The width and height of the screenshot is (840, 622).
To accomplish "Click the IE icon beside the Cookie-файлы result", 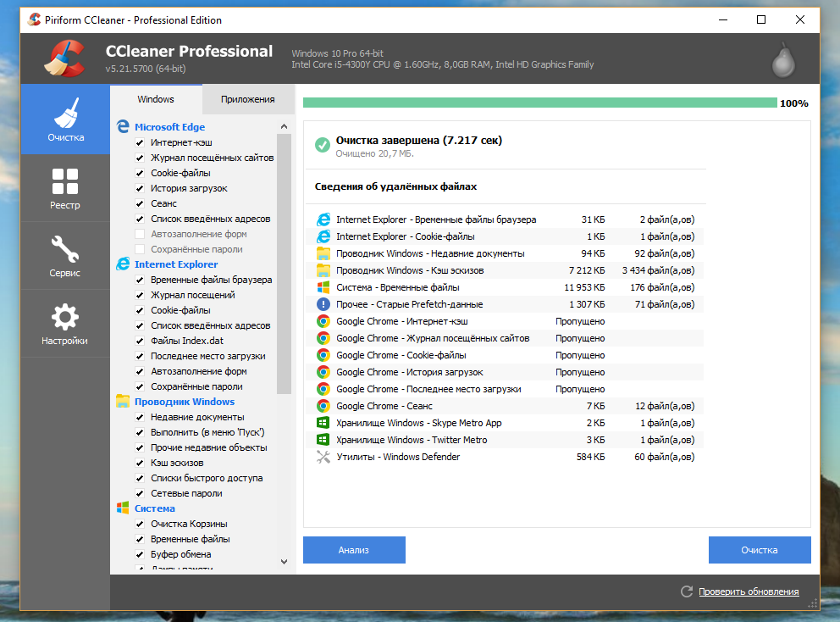I will (x=323, y=236).
